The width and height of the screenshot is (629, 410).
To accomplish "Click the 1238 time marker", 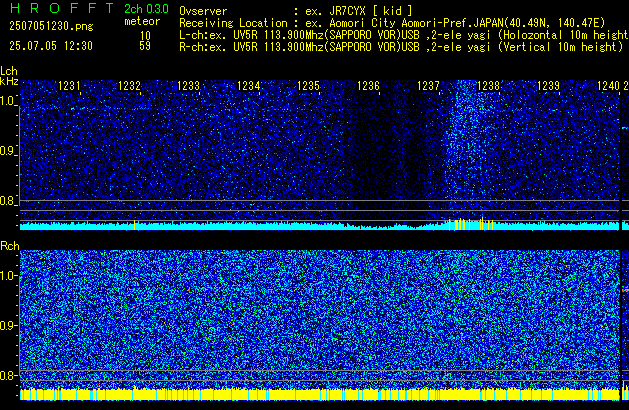I will coord(488,86).
